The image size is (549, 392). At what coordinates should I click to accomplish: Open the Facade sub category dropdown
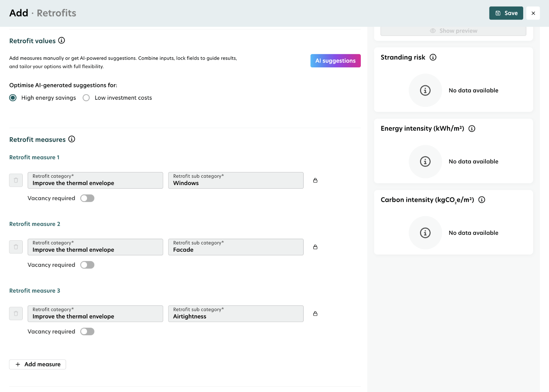pos(236,247)
